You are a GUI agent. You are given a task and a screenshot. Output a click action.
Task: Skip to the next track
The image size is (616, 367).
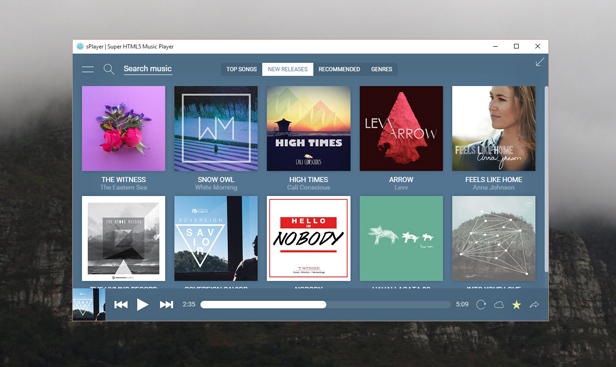pos(166,305)
